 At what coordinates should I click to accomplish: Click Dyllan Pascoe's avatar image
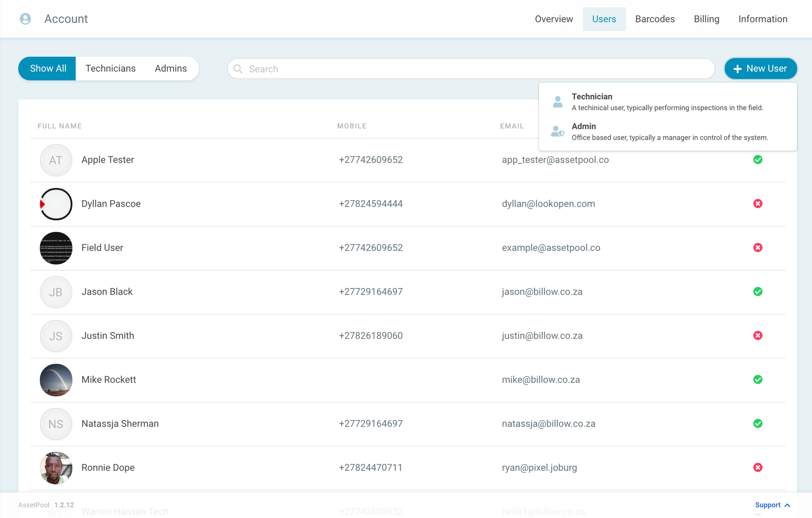click(x=56, y=204)
